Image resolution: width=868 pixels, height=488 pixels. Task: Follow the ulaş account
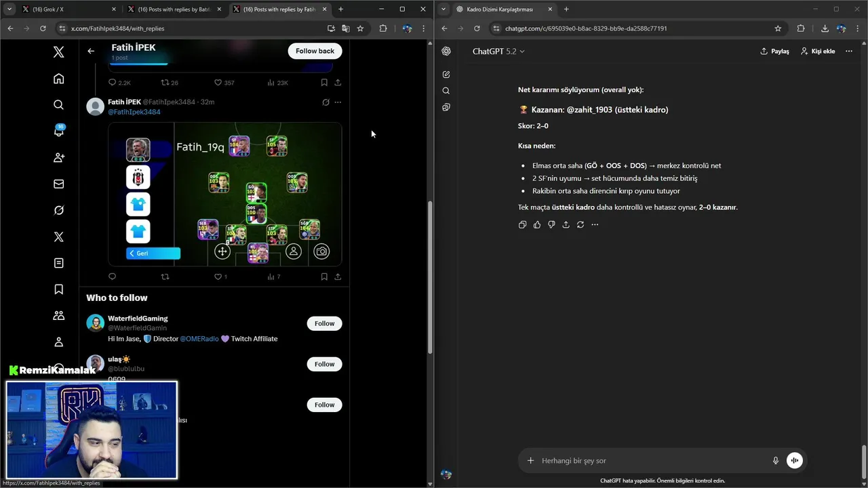324,364
